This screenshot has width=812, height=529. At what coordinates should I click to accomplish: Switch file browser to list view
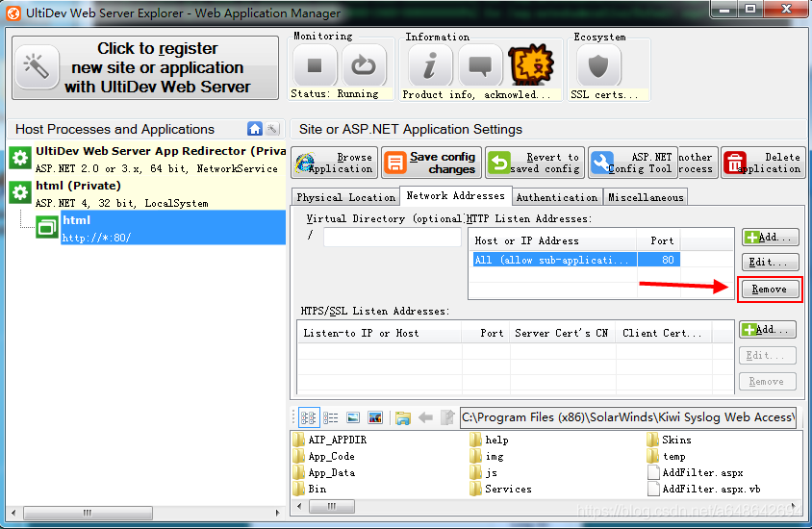tap(330, 417)
